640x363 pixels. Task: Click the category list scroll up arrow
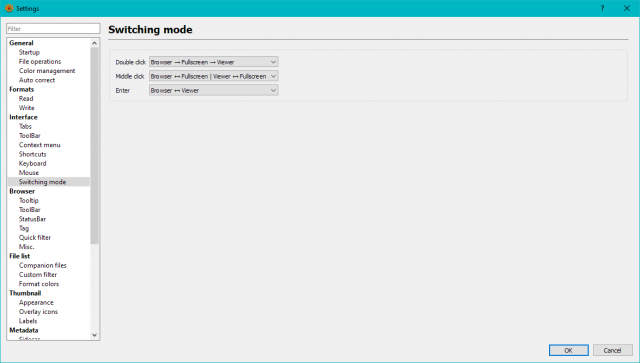95,43
